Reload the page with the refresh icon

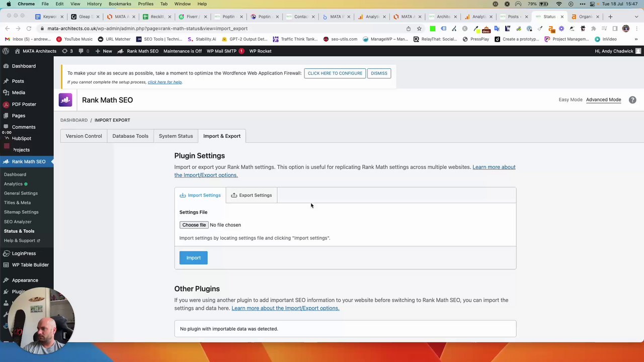tap(29, 29)
